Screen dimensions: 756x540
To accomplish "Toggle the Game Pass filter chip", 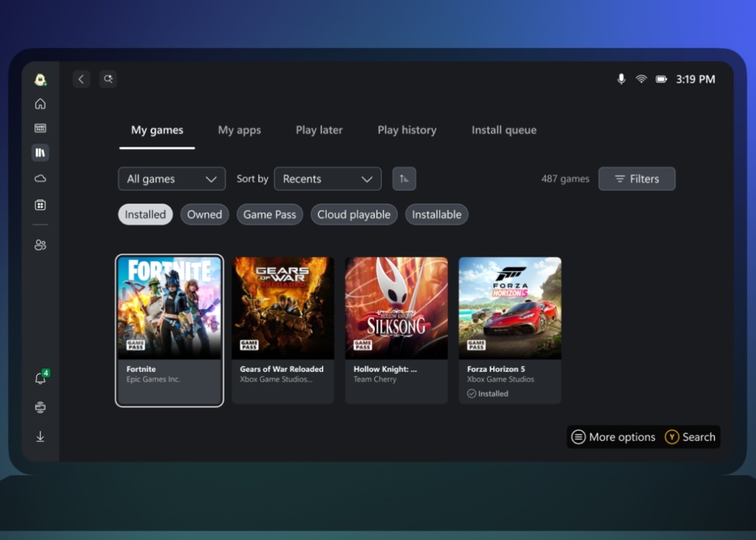I will 269,214.
